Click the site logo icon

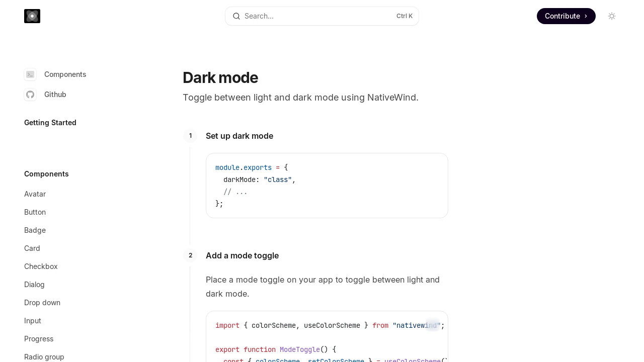(x=32, y=16)
